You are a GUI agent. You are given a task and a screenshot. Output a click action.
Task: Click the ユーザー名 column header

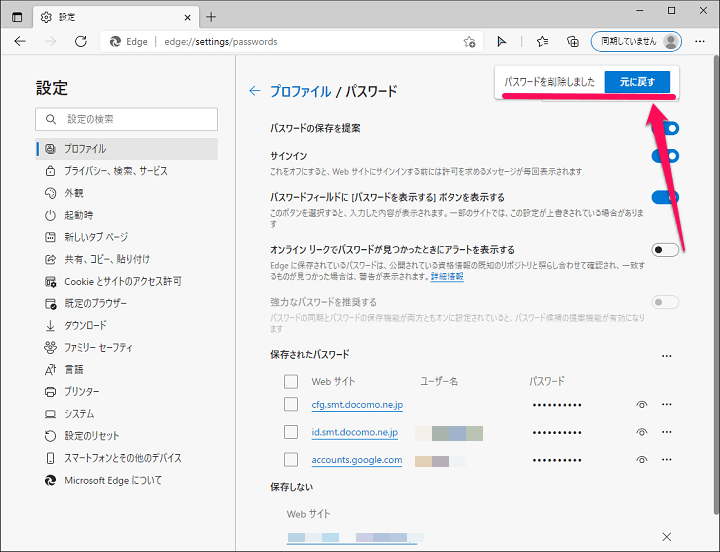coord(439,381)
